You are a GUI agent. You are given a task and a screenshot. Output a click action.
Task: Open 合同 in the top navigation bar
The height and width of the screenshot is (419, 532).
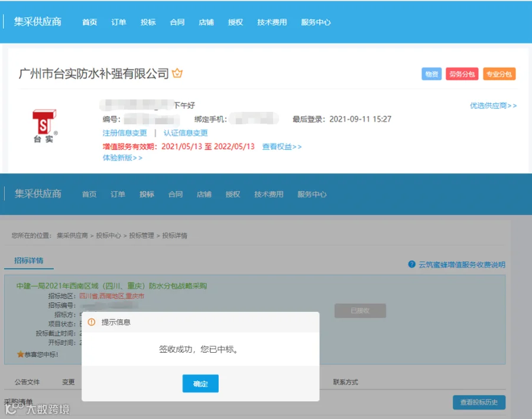tap(177, 22)
